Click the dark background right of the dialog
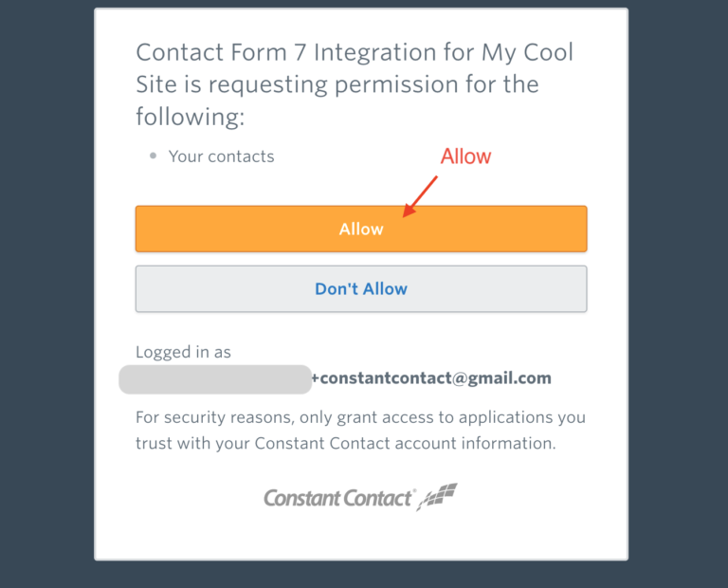The image size is (728, 588). tap(679, 294)
